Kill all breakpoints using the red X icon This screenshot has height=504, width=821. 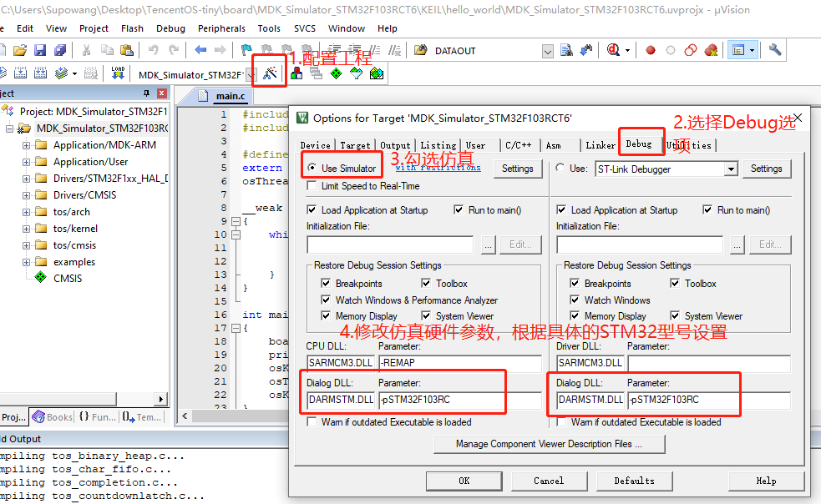[711, 50]
